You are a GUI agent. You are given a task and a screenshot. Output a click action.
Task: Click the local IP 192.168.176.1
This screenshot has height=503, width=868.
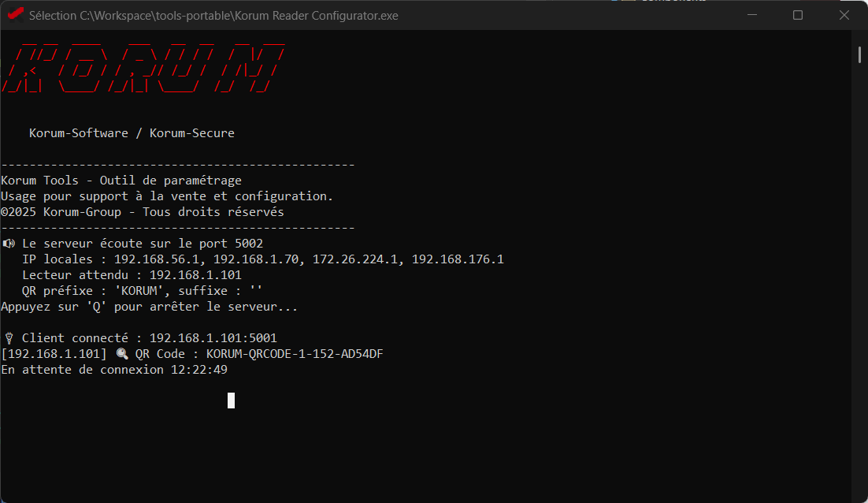[x=458, y=259]
